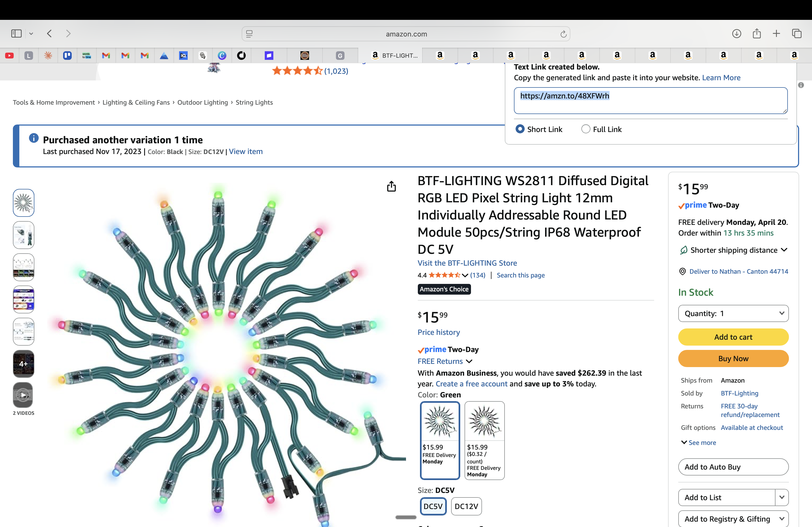Click the Add to List button
Image resolution: width=812 pixels, height=527 pixels.
tap(727, 497)
